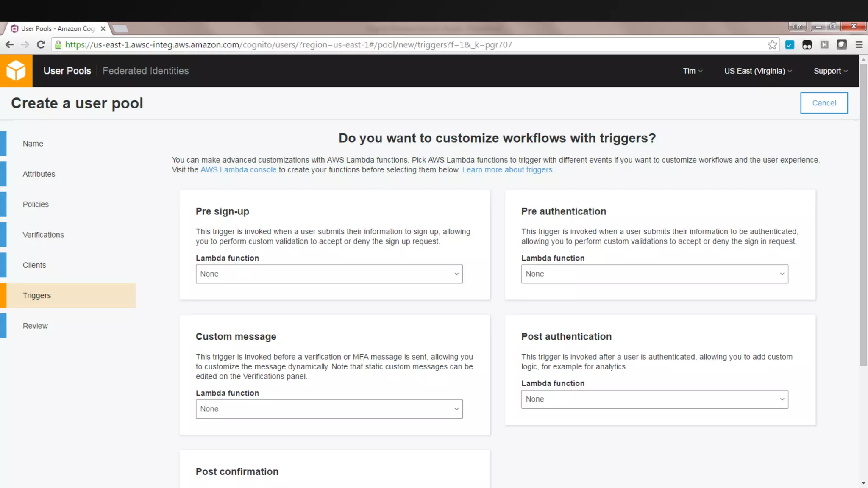Open the US East (Virginia) region menu
Screen dimensions: 868x488
tap(758, 71)
